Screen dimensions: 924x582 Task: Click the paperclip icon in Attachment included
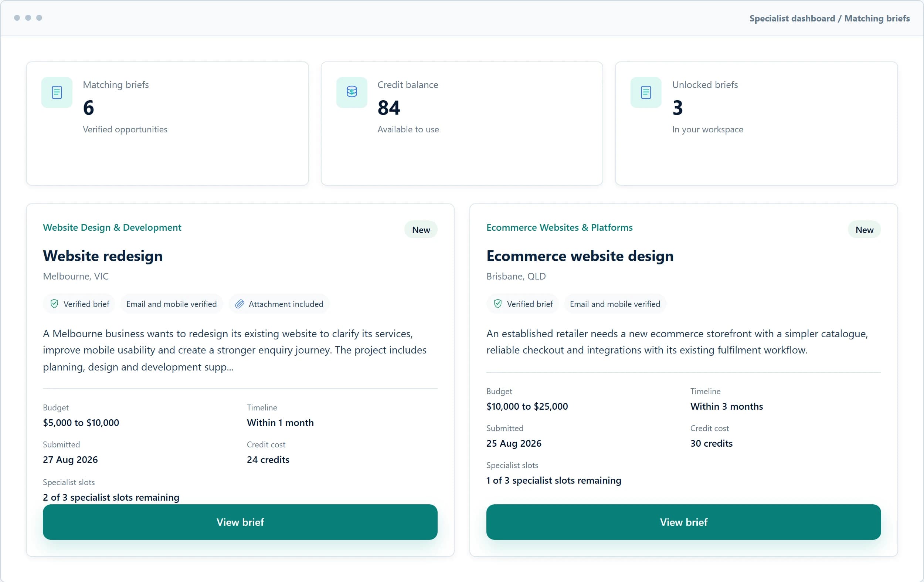tap(240, 304)
